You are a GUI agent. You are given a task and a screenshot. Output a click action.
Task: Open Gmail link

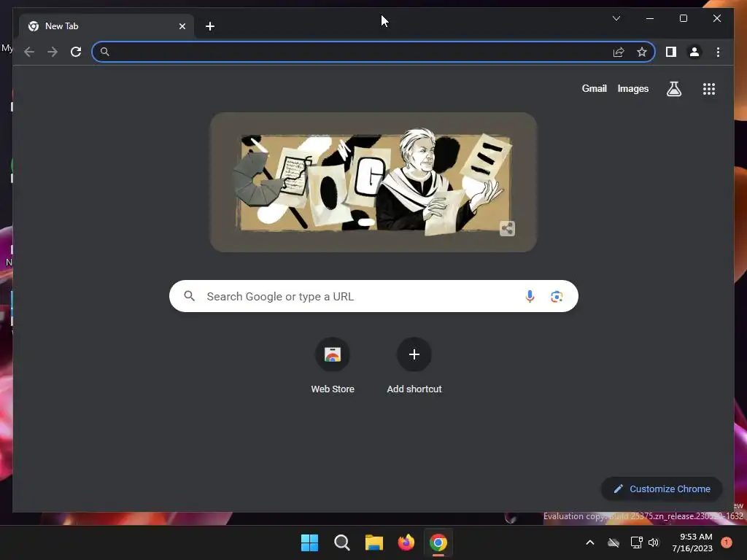pos(594,88)
